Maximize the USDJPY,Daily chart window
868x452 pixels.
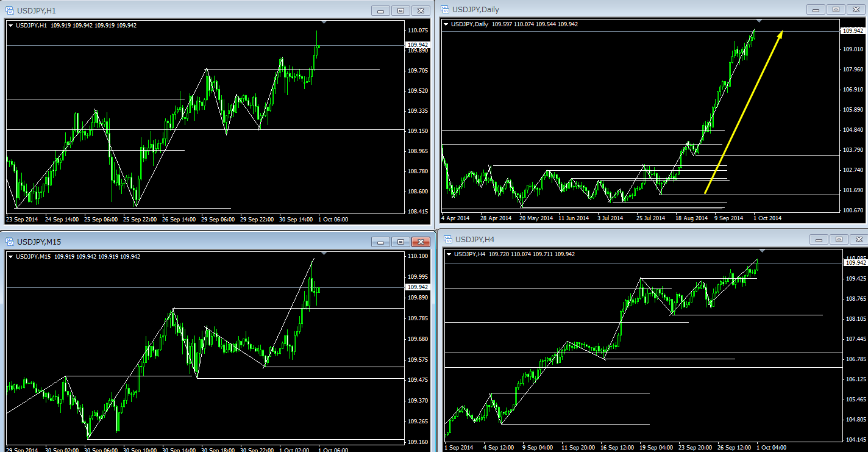tap(836, 9)
